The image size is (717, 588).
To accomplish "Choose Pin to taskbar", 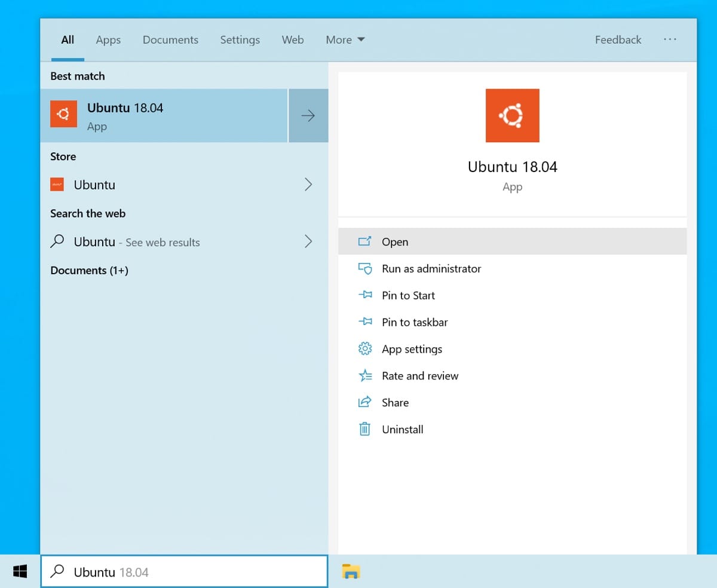I will tap(512, 322).
